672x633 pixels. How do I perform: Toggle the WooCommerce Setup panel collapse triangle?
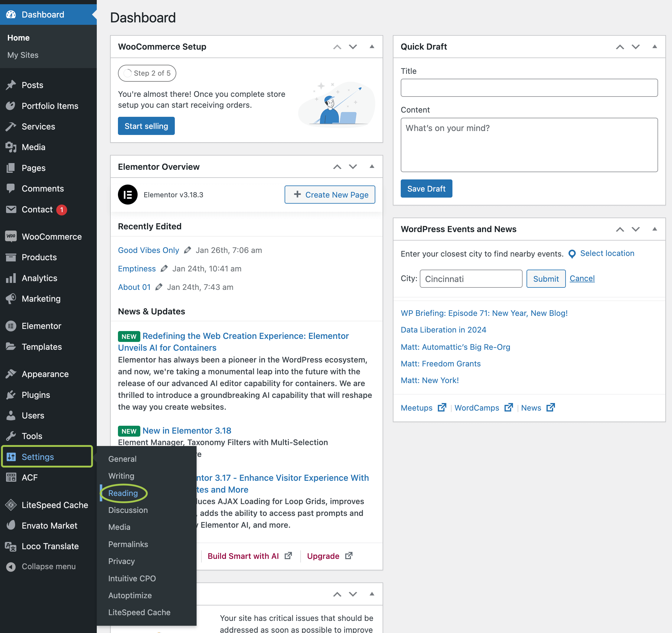click(372, 47)
